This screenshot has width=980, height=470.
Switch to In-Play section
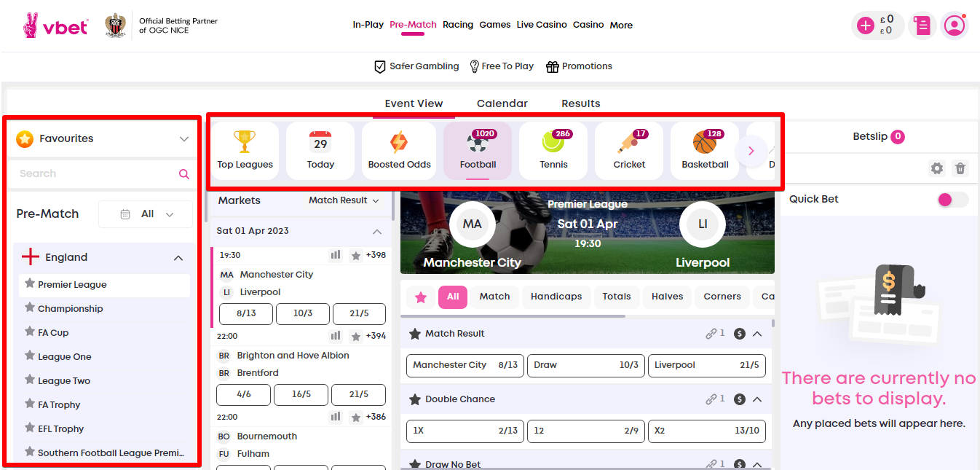(x=368, y=25)
